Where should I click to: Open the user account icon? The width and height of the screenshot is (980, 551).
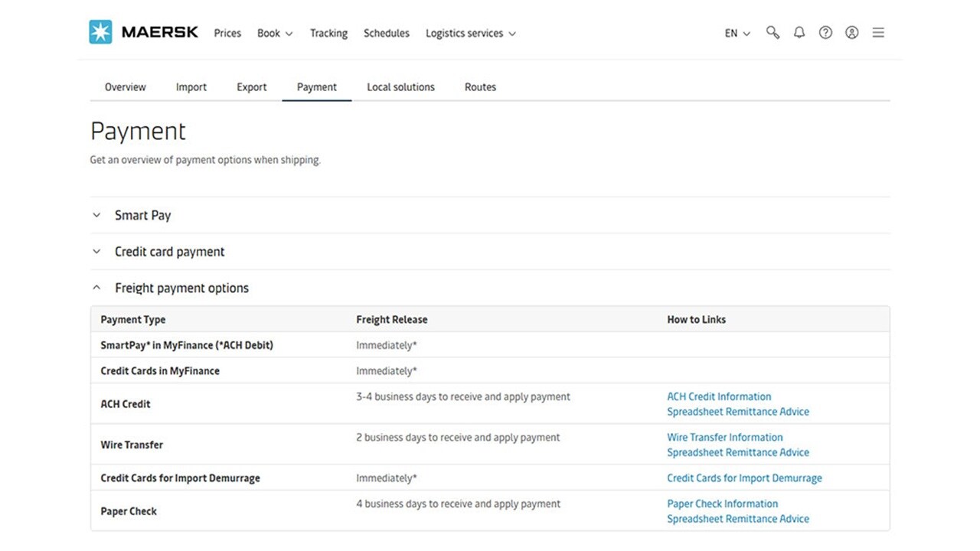851,33
